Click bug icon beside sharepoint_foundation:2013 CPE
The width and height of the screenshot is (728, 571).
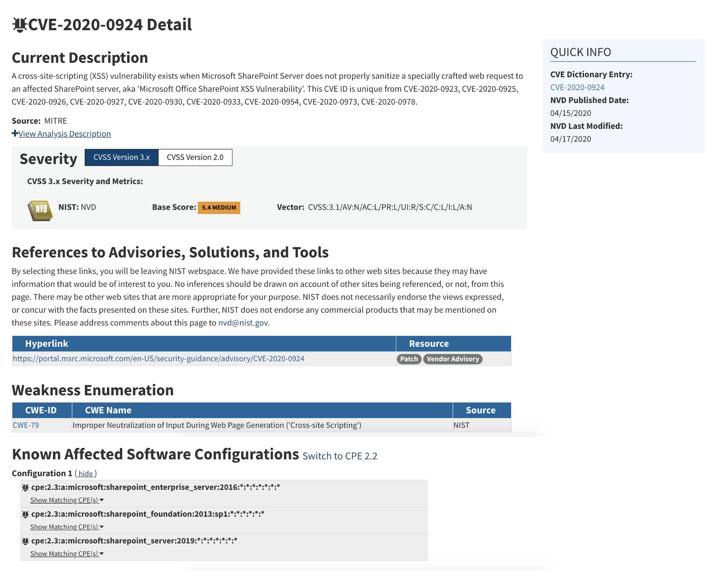(25, 514)
